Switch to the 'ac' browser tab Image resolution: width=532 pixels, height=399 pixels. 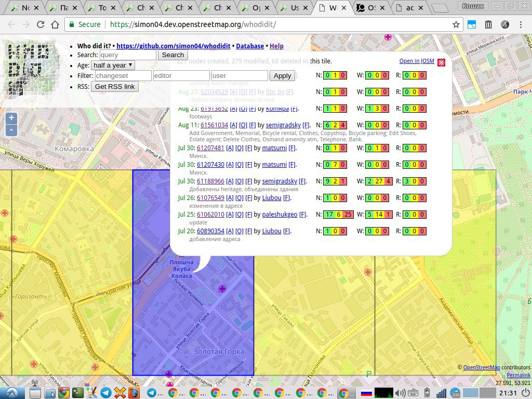pos(410,7)
